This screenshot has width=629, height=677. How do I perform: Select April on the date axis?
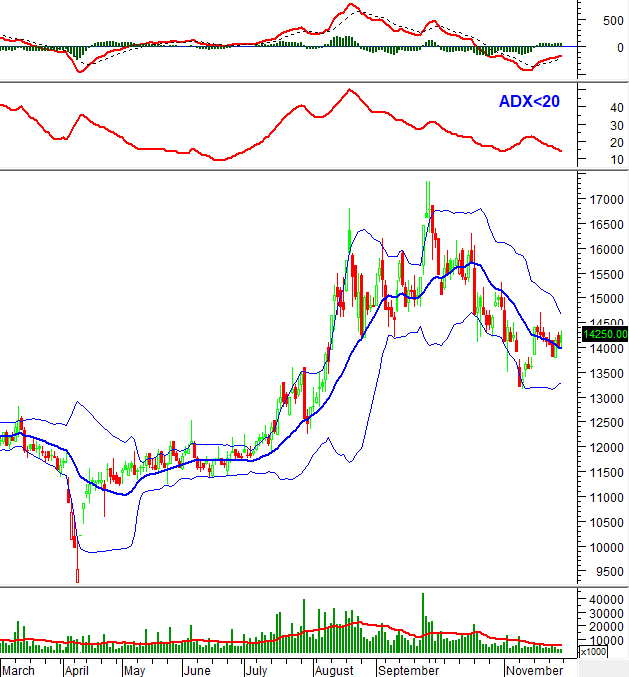click(x=77, y=669)
